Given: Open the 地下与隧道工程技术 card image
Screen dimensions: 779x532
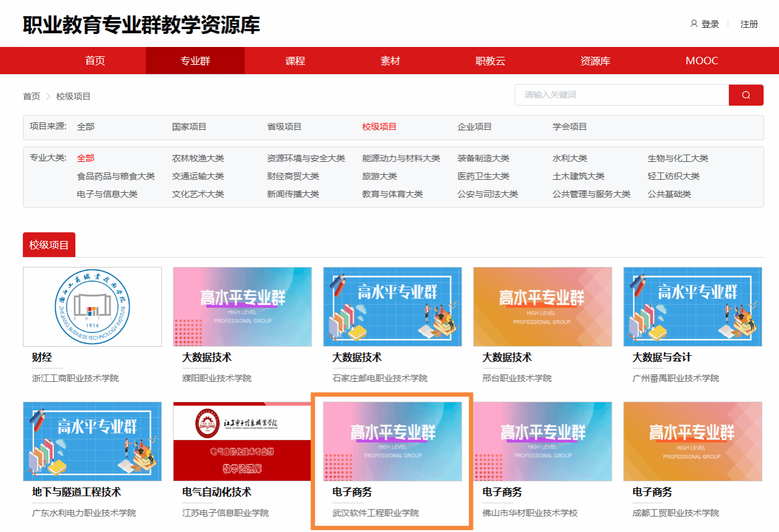Looking at the screenshot, I should [92, 441].
